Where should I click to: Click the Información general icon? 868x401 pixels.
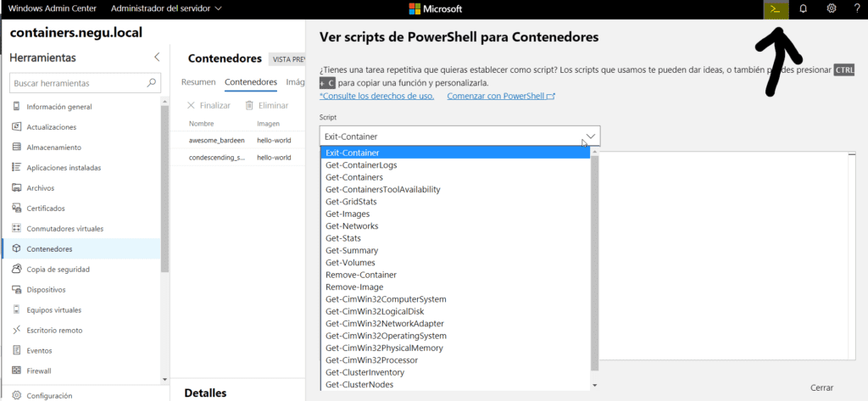click(16, 106)
